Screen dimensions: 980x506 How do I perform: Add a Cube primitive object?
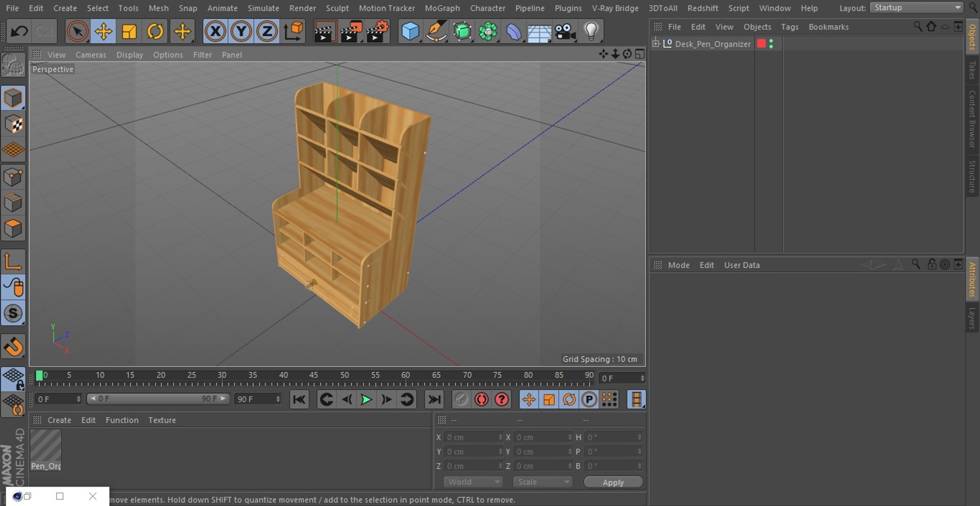(x=410, y=32)
